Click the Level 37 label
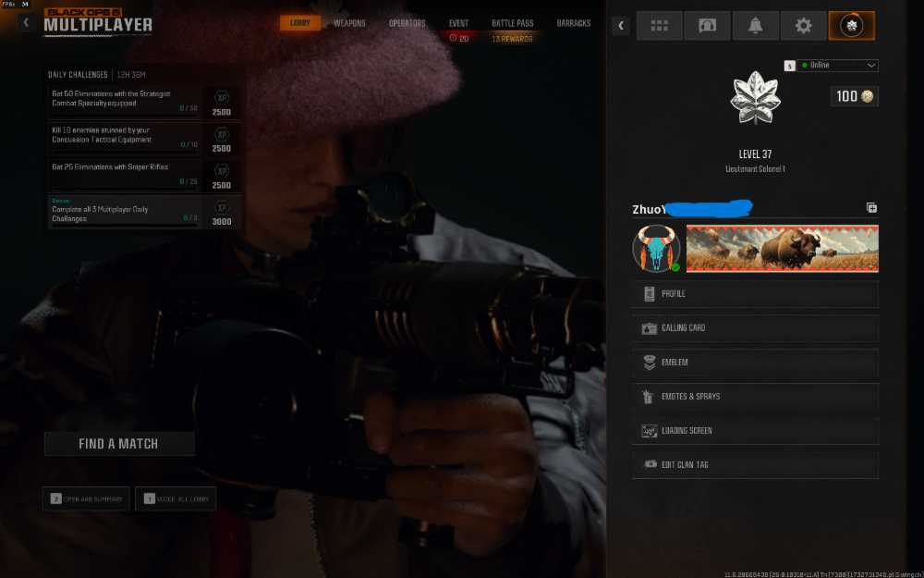This screenshot has height=578, width=924. (x=755, y=154)
